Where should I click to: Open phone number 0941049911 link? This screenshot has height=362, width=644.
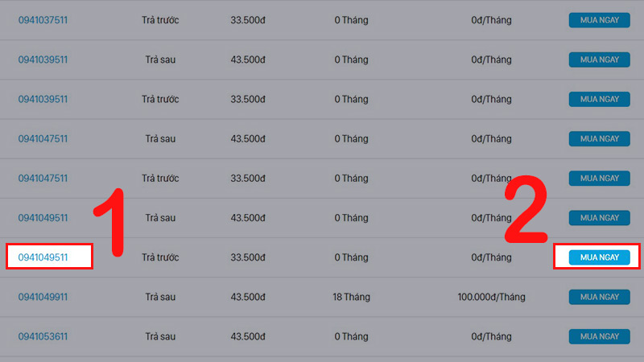[43, 297]
